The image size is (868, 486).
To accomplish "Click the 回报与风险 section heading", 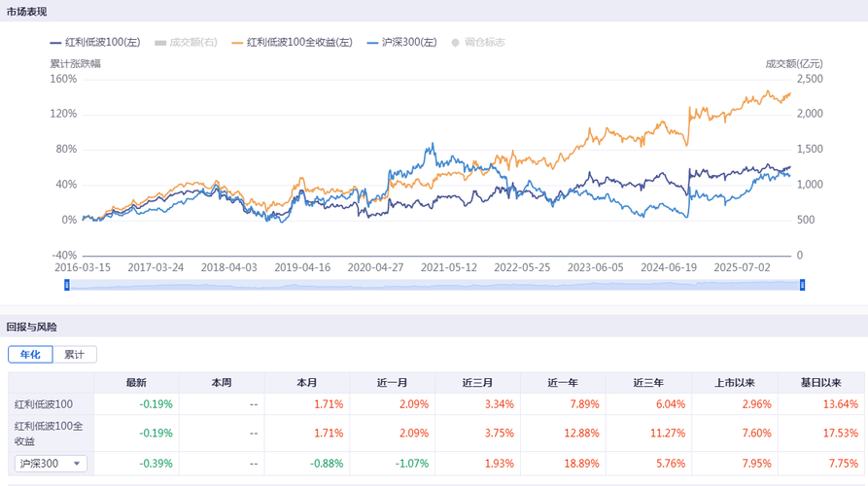I will tap(32, 328).
